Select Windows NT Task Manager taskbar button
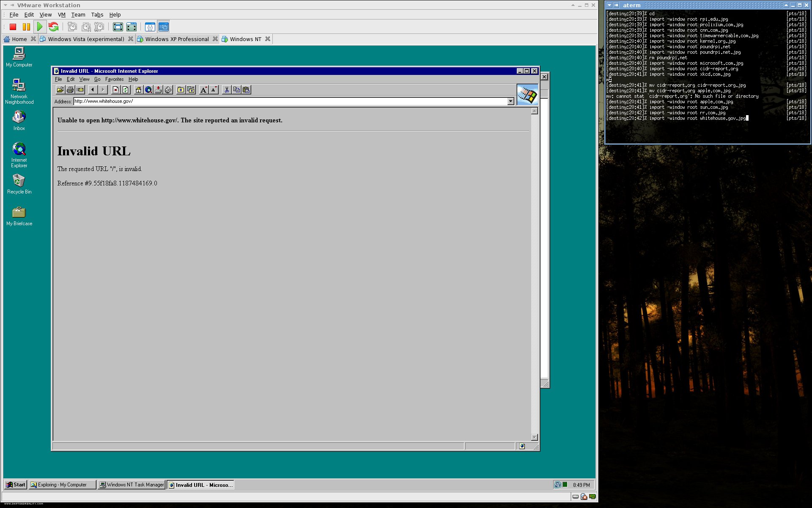The height and width of the screenshot is (508, 812). coord(131,485)
